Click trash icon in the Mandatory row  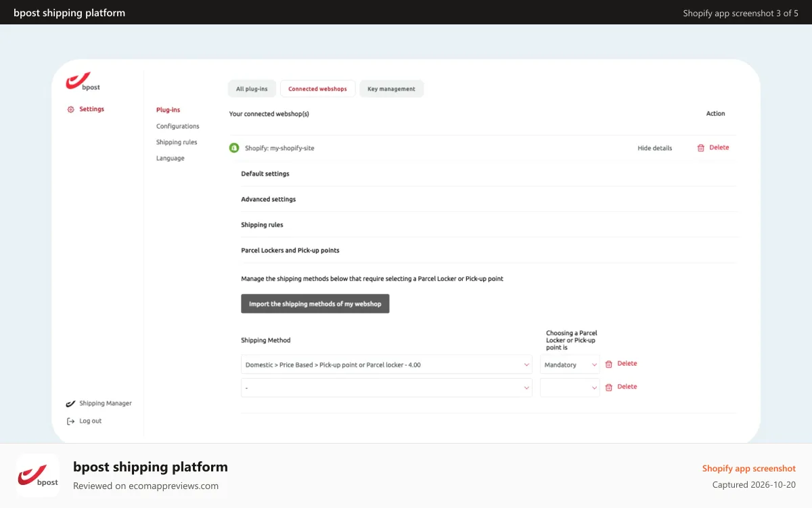click(x=608, y=364)
